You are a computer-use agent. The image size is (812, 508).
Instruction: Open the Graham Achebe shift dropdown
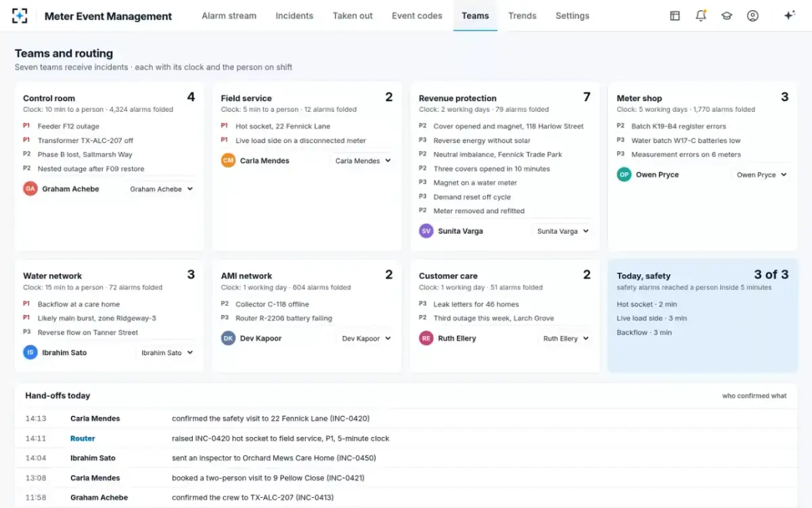pyautogui.click(x=161, y=189)
